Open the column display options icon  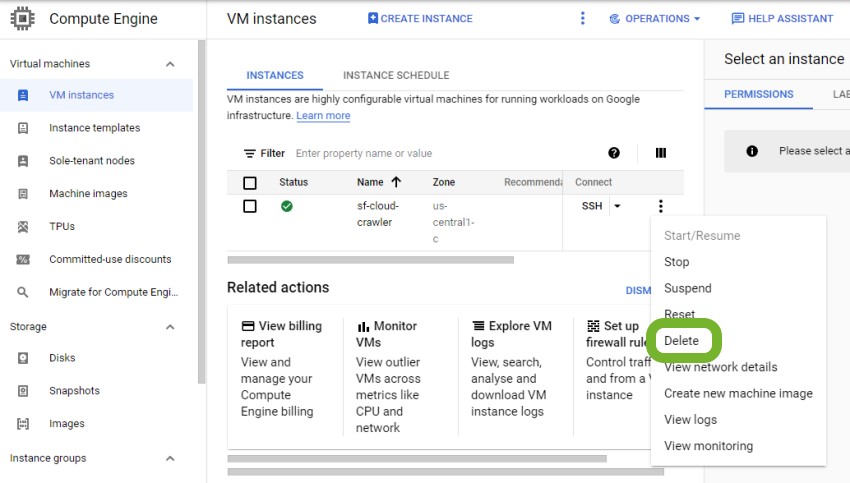[660, 153]
